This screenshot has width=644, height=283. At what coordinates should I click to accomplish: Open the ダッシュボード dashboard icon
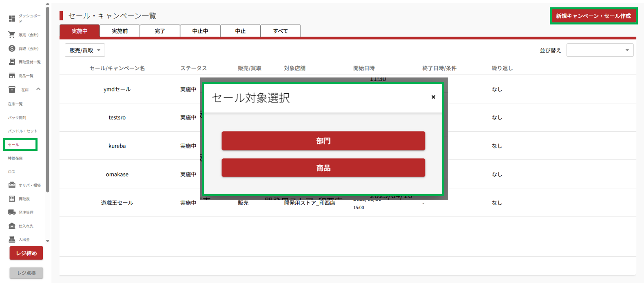click(x=12, y=19)
